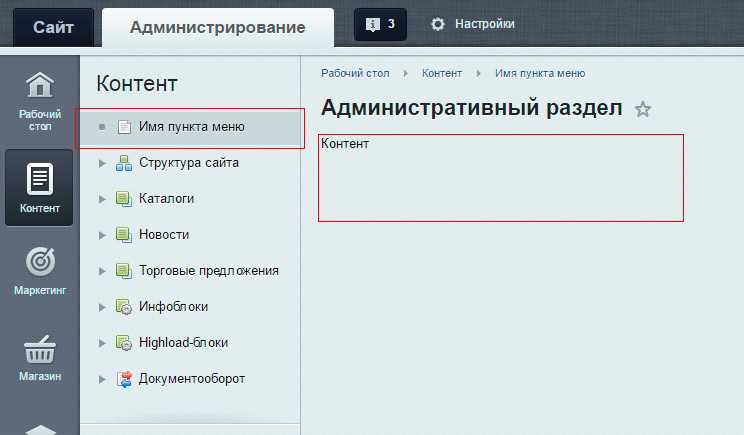Click the Торговые предложения item icon
The width and height of the screenshot is (744, 435).
[124, 271]
